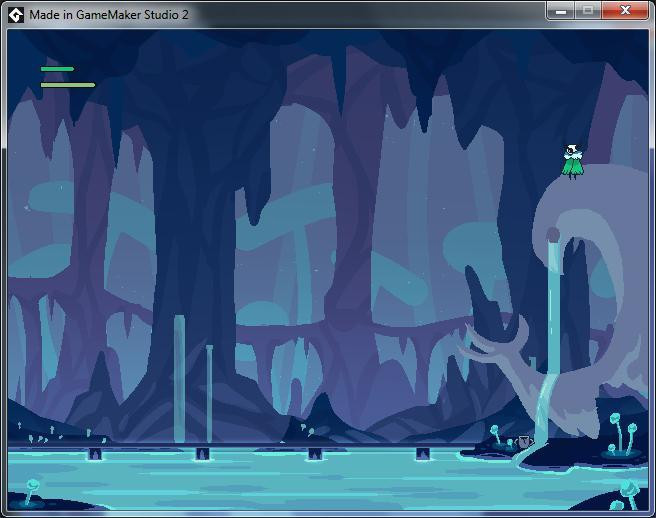Click the longer yellow-green stamina bar
Viewport: 656px width, 518px height.
point(68,85)
